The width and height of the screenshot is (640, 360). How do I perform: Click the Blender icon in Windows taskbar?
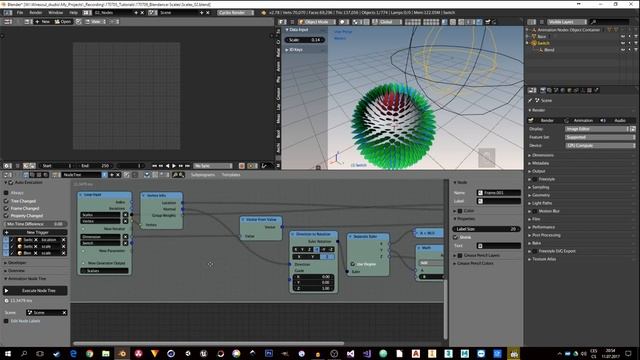[122, 353]
